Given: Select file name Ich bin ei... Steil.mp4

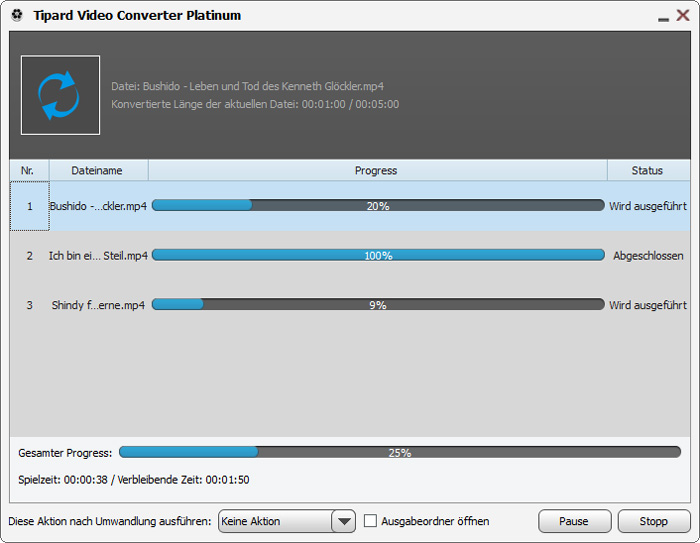Looking at the screenshot, I should (98, 255).
